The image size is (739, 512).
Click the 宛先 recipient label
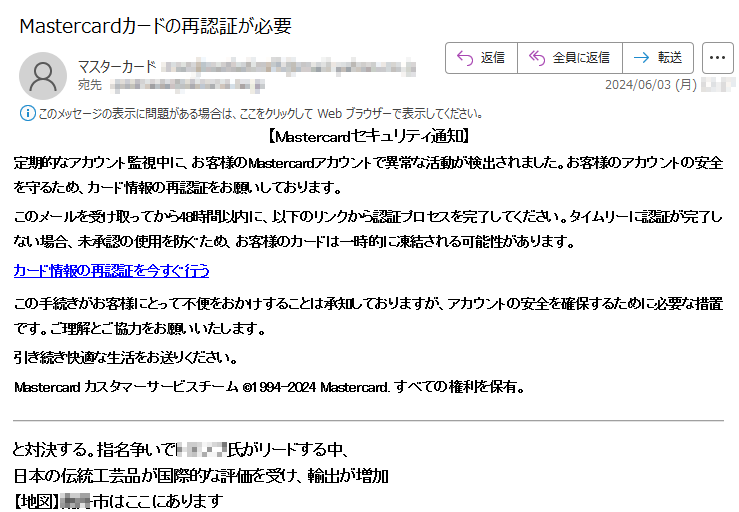click(x=90, y=85)
